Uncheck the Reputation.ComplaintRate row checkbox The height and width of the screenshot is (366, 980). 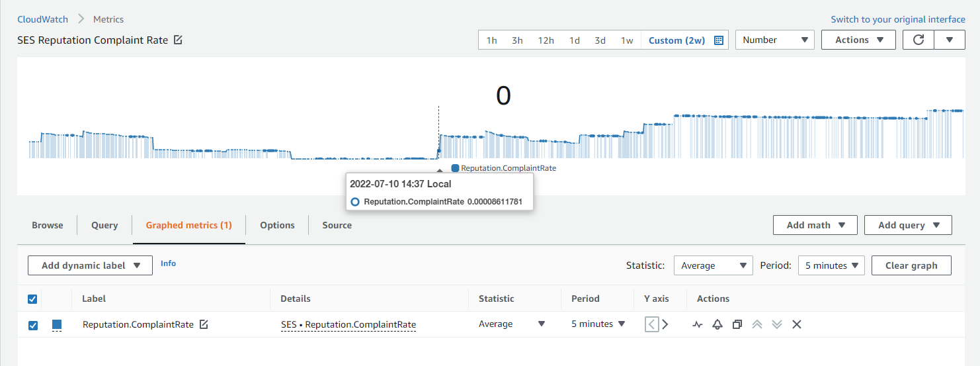[33, 325]
